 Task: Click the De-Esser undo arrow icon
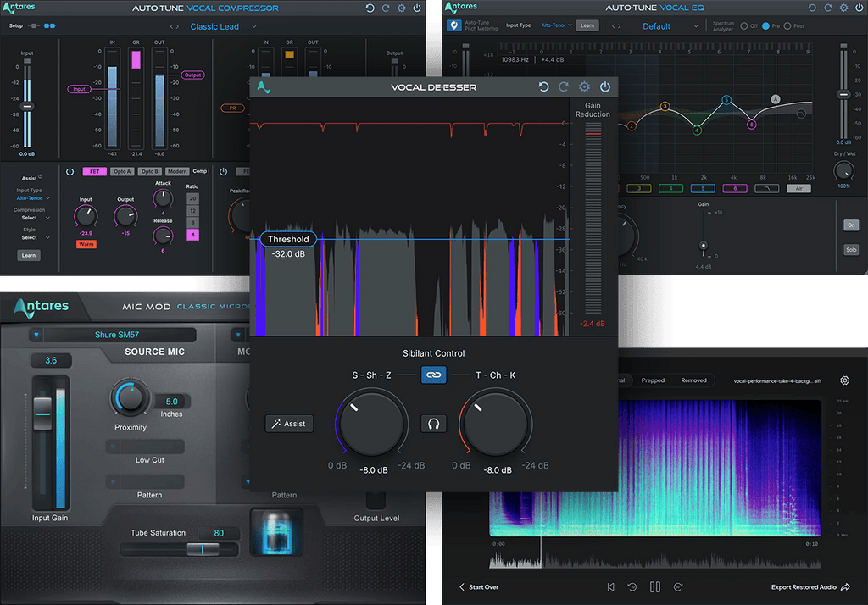543,87
